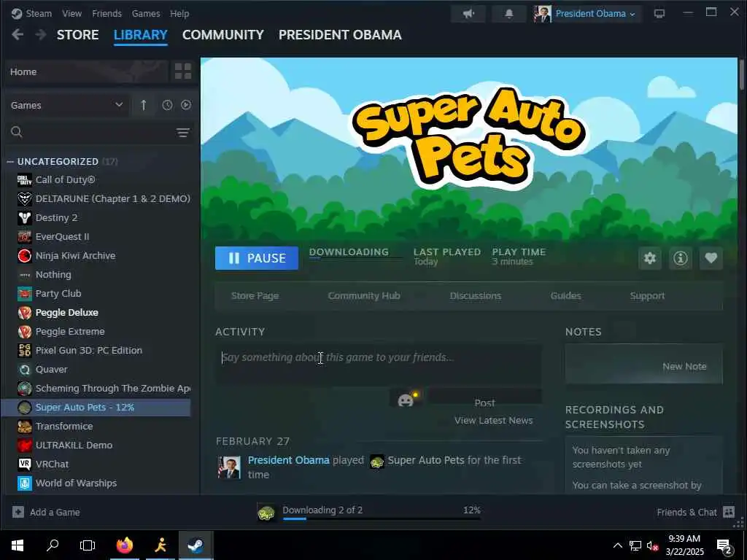Show game info icon

[681, 258]
